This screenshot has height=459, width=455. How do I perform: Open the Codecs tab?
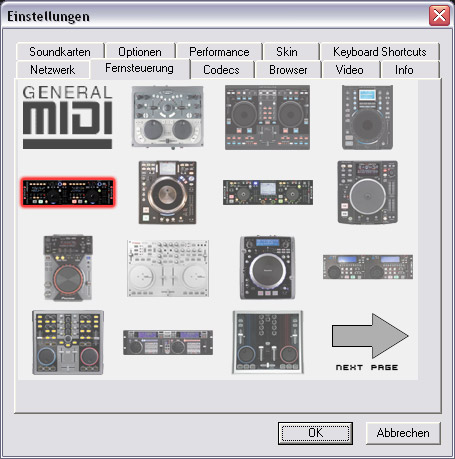pyautogui.click(x=221, y=70)
